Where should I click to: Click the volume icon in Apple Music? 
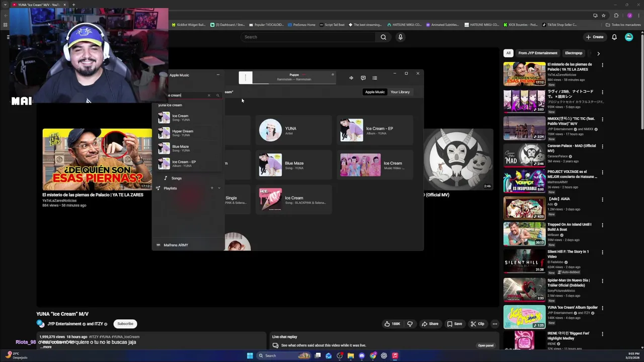[x=351, y=78]
